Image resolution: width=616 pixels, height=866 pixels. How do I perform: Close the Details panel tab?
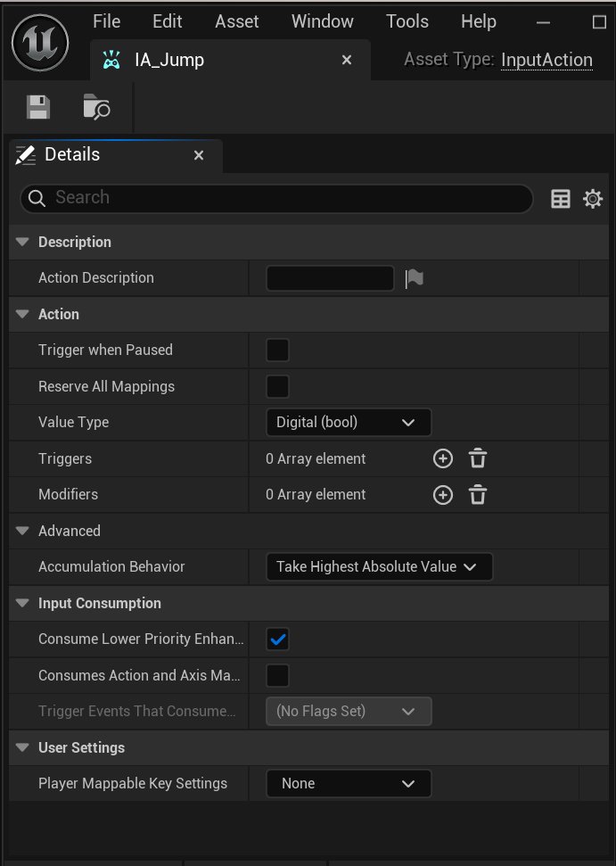click(x=199, y=156)
